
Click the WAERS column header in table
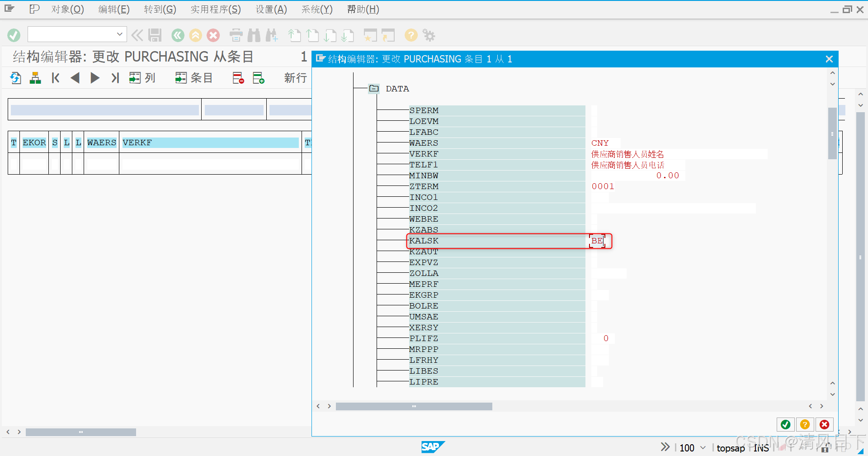102,142
